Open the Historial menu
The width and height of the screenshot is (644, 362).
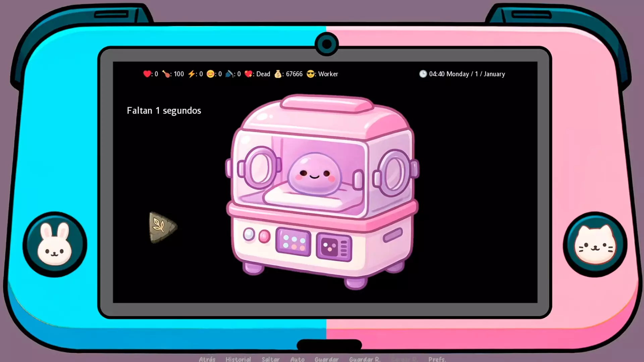(238, 359)
